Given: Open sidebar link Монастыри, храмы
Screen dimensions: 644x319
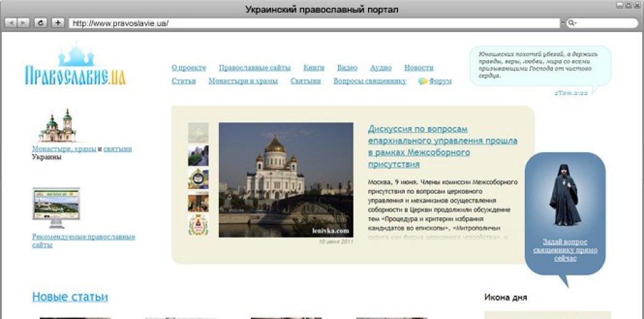Looking at the screenshot, I should (64, 148).
